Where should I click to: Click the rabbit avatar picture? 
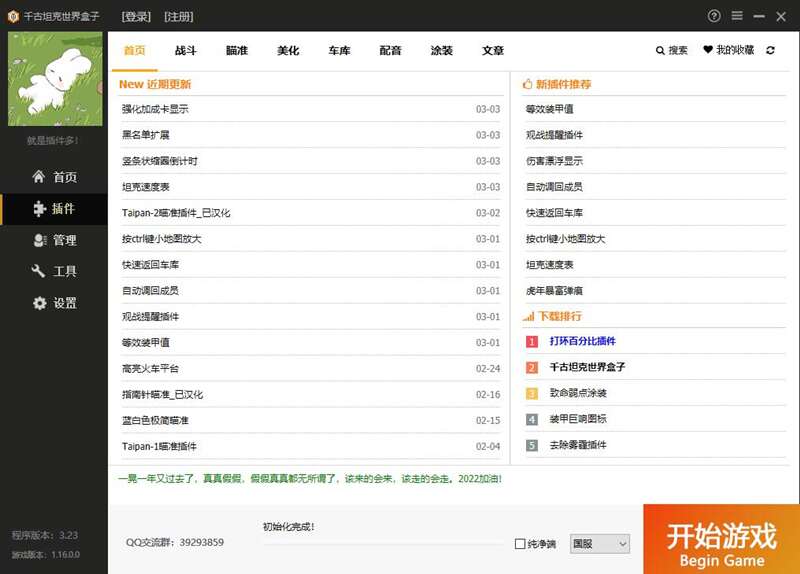pyautogui.click(x=55, y=79)
